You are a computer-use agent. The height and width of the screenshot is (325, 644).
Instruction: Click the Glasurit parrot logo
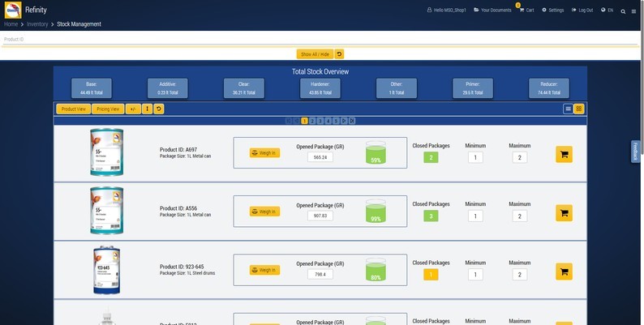pyautogui.click(x=13, y=10)
